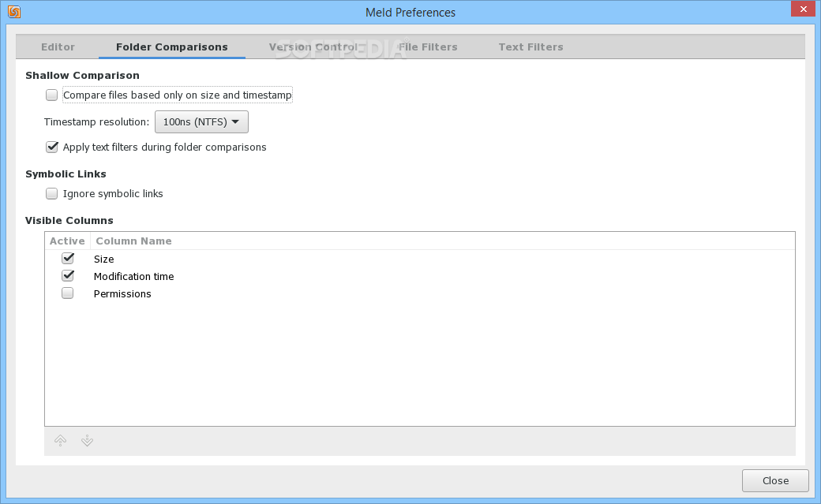The image size is (821, 504).
Task: Switch to the Editor tab
Action: [58, 47]
